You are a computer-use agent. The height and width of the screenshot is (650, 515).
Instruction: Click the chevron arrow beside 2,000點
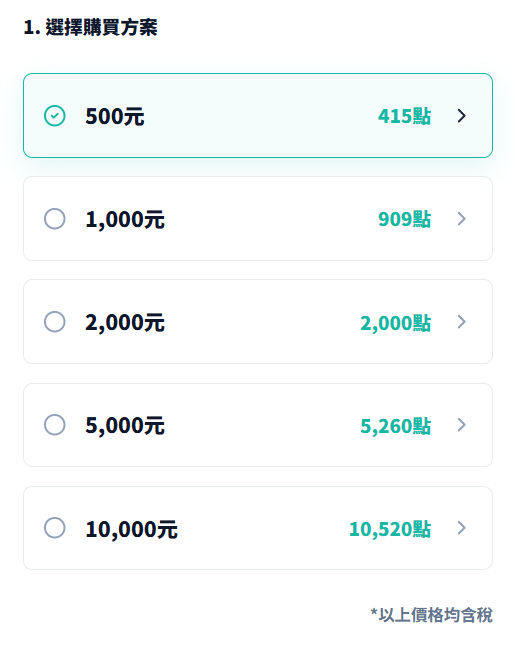coord(462,322)
